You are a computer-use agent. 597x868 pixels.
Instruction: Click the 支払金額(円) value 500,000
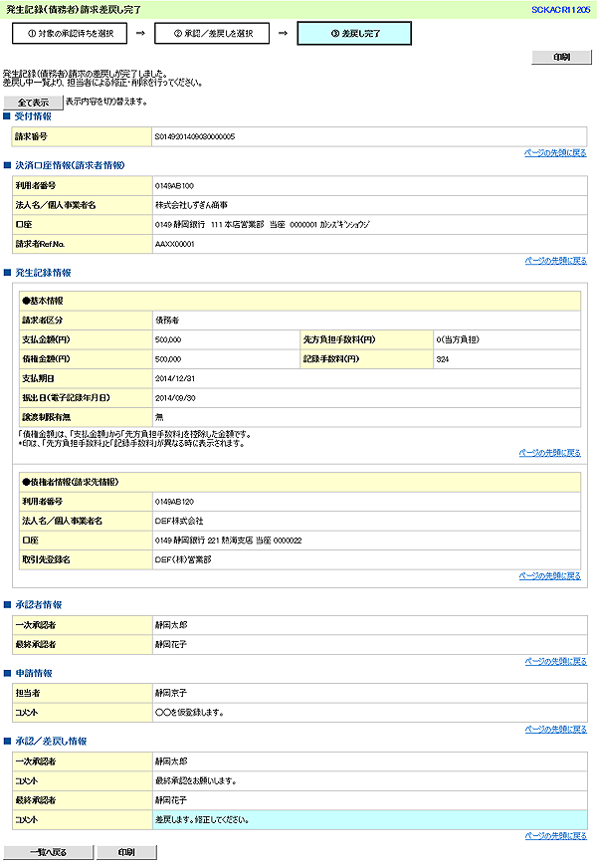click(x=168, y=339)
